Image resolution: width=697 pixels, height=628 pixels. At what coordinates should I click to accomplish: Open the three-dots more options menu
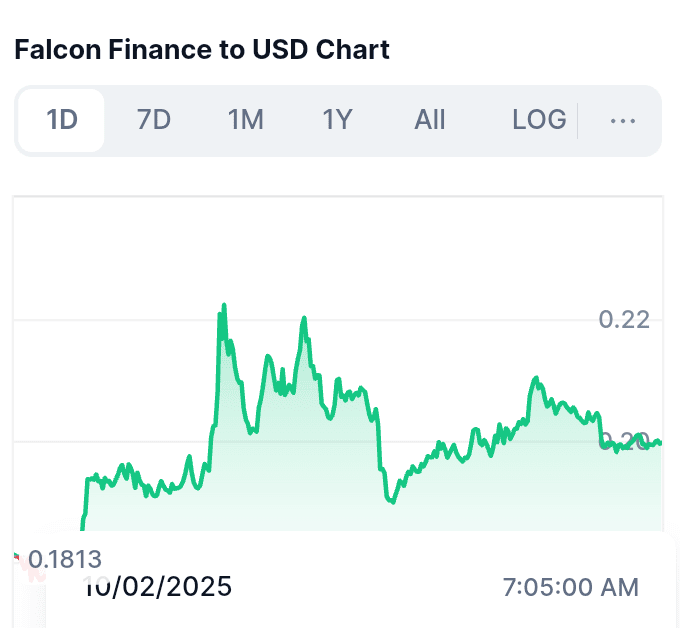coord(622,121)
